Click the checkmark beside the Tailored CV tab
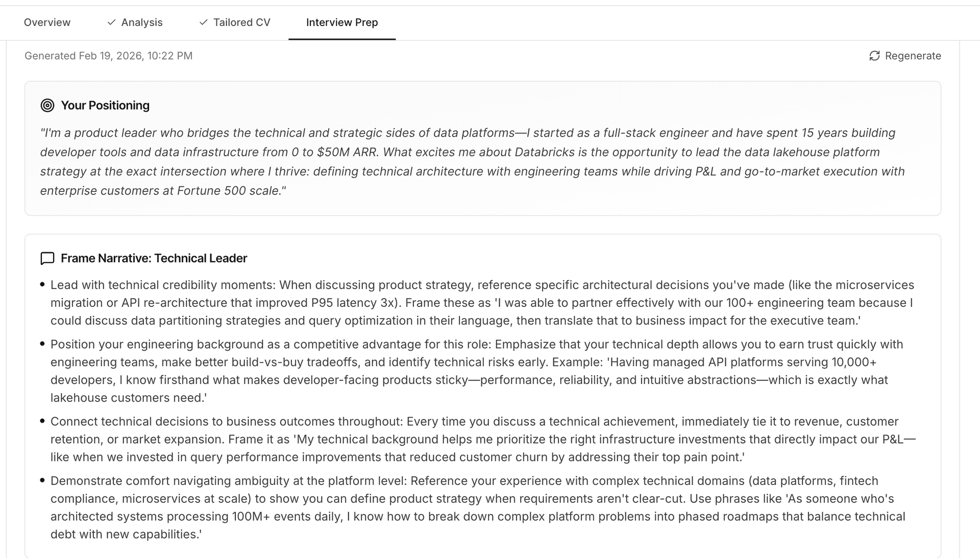This screenshot has height=558, width=980. (203, 22)
